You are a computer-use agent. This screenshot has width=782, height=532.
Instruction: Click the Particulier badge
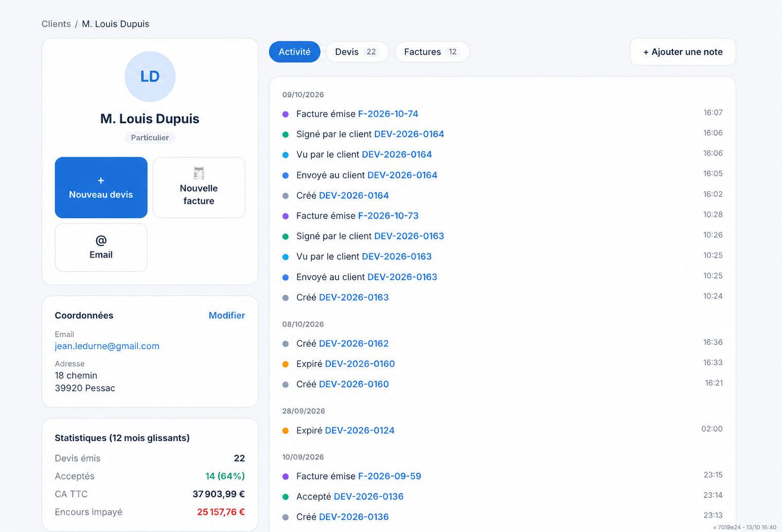[x=150, y=138]
